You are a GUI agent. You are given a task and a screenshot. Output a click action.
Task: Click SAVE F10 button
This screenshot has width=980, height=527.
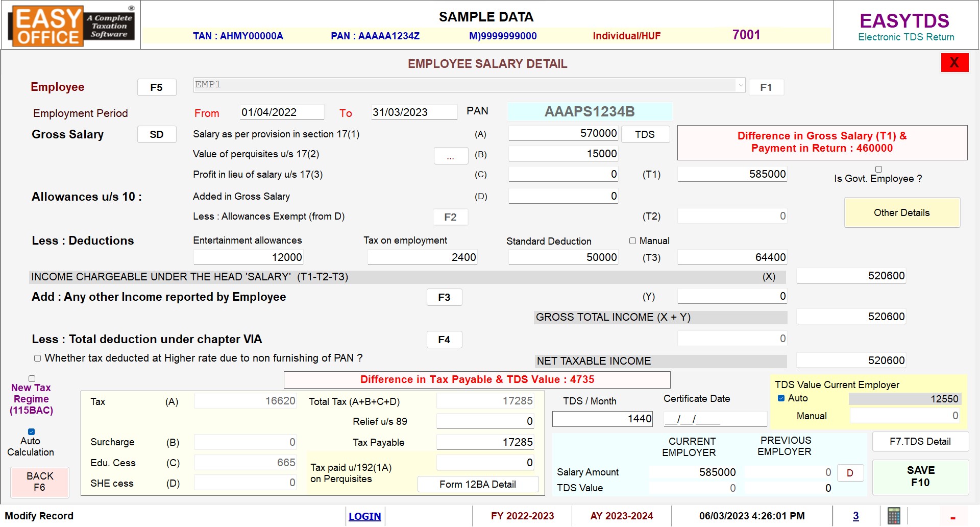(920, 476)
